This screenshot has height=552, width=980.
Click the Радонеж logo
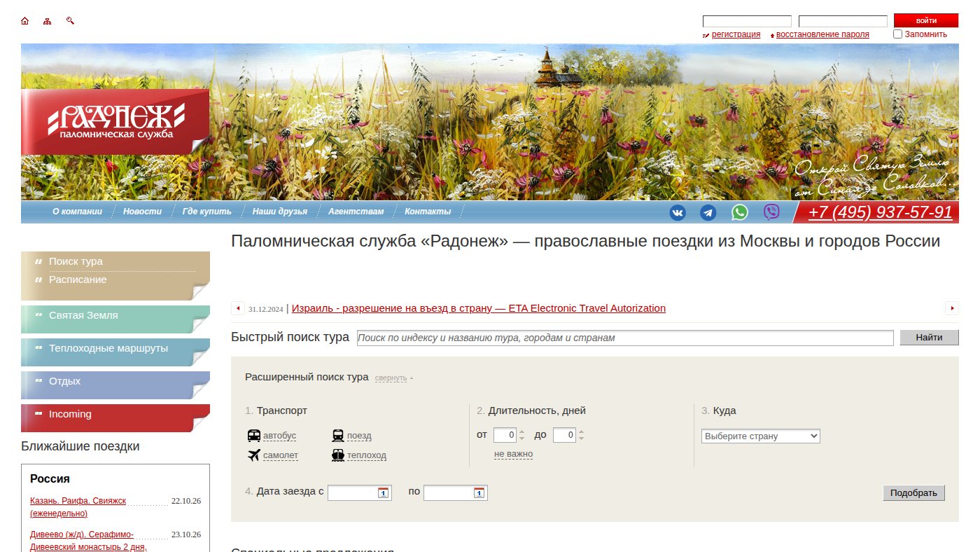(x=115, y=121)
